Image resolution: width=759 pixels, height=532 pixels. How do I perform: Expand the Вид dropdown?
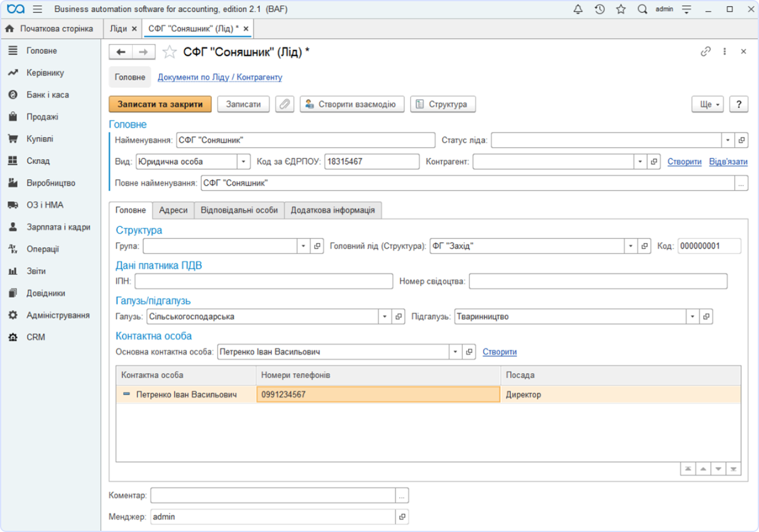pyautogui.click(x=244, y=162)
